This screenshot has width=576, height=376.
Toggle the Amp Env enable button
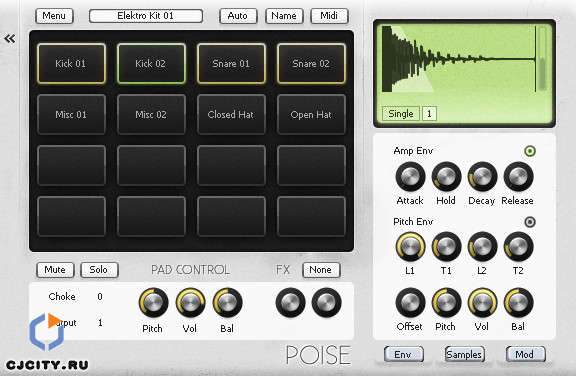coord(530,151)
